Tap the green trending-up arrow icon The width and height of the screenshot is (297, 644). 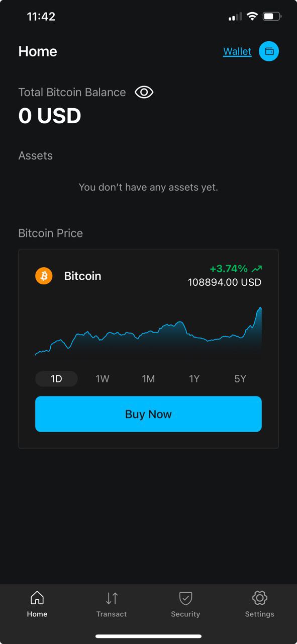click(x=257, y=269)
